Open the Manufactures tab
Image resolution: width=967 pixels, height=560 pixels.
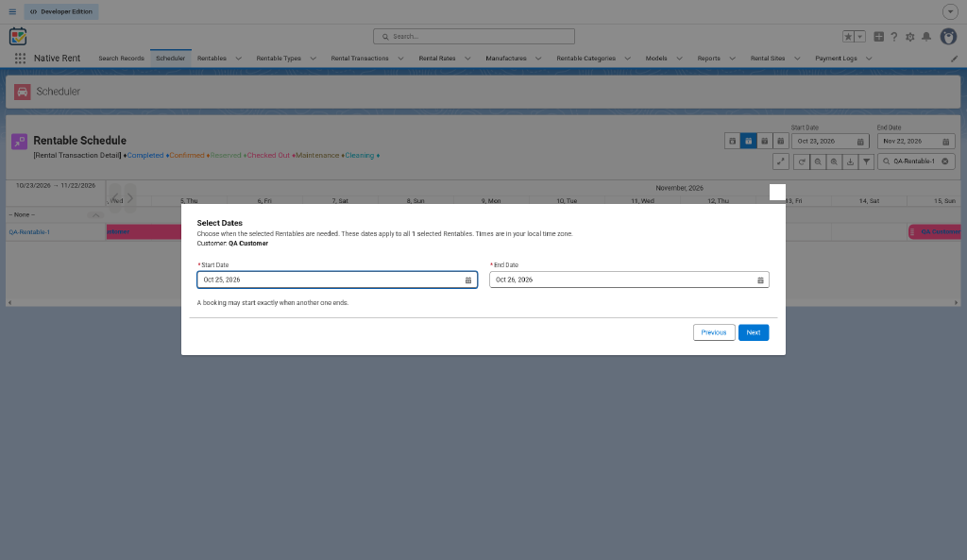click(x=506, y=59)
